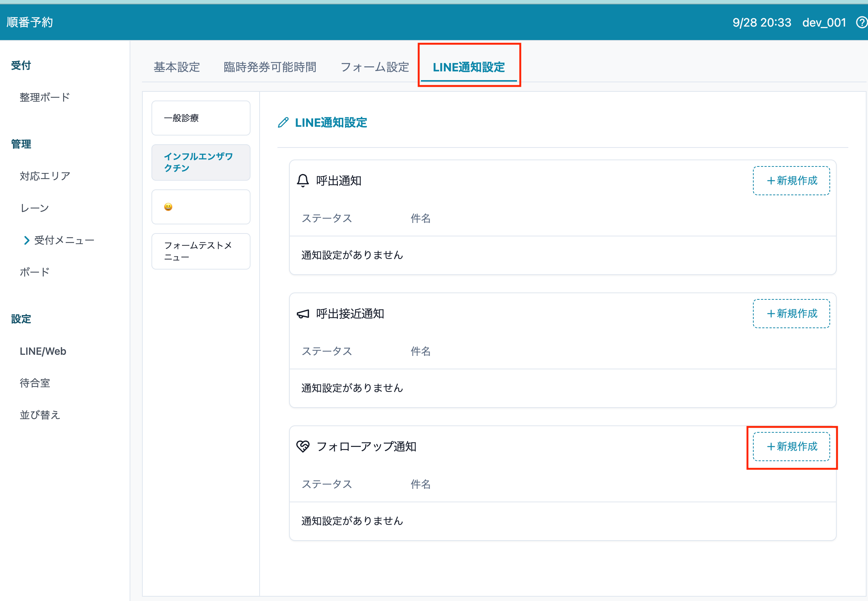868x601 pixels.
Task: Click the heart handshake icon for フォローアップ通知
Action: coord(303,447)
